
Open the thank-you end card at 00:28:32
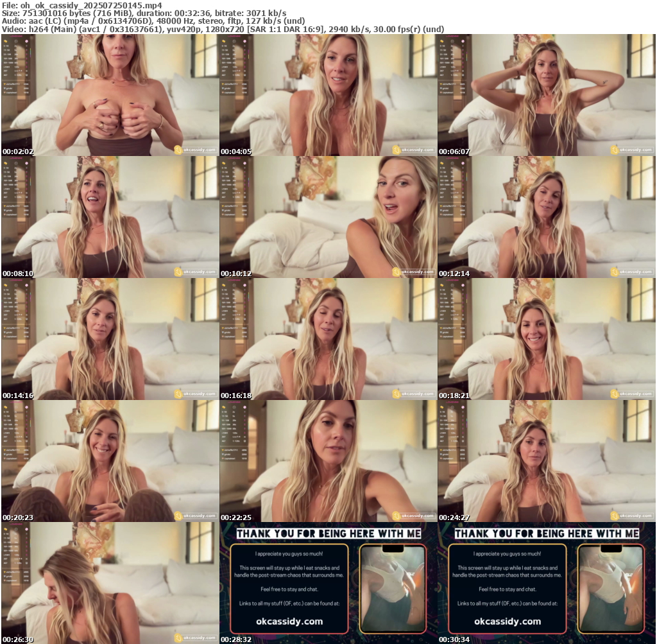coord(328,583)
